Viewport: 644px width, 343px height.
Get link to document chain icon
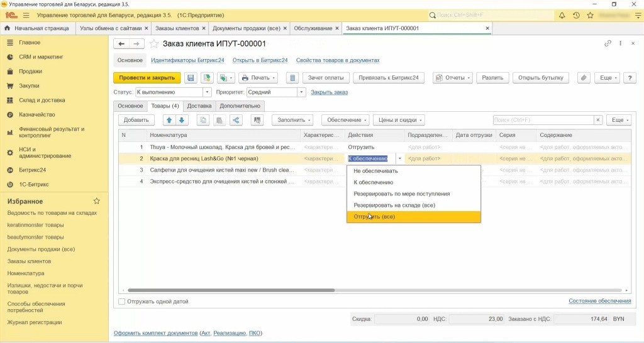click(x=608, y=44)
